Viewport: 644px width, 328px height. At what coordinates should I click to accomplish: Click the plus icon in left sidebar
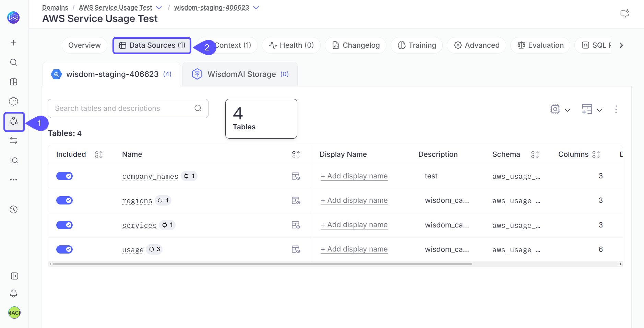[x=13, y=43]
